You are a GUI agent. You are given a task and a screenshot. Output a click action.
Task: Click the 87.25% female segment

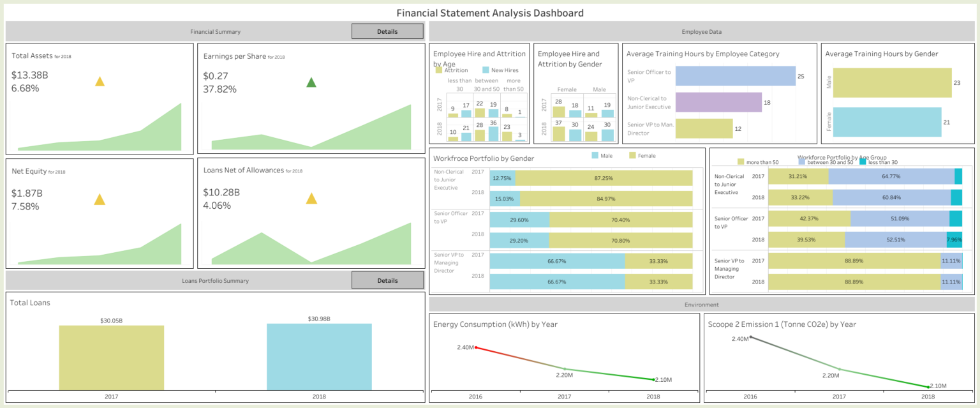coord(604,178)
